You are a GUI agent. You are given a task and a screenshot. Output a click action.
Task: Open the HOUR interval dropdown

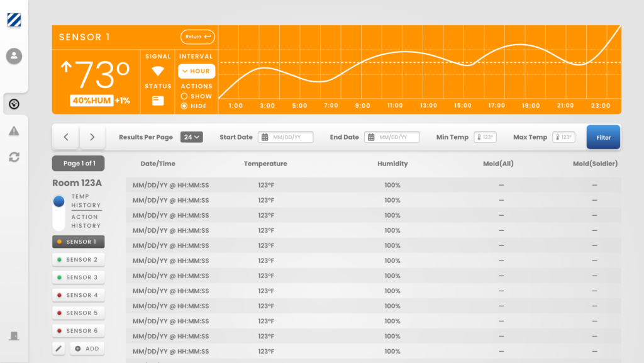[x=196, y=71]
